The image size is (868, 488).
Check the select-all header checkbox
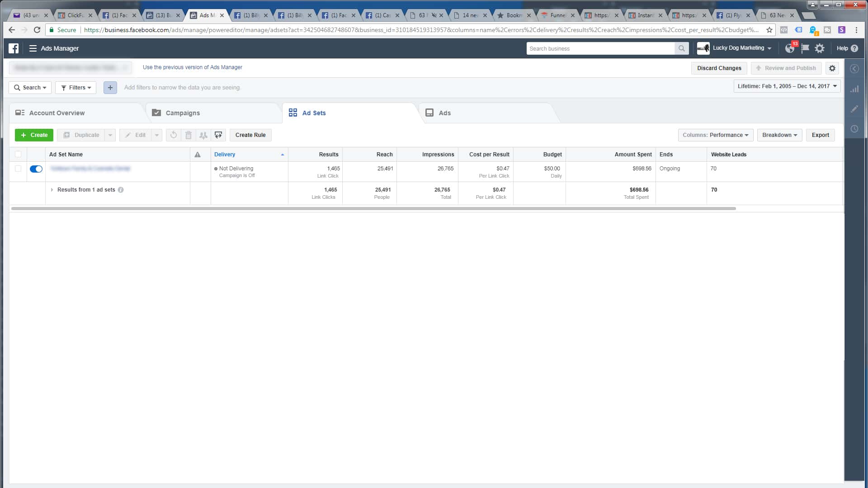[18, 155]
